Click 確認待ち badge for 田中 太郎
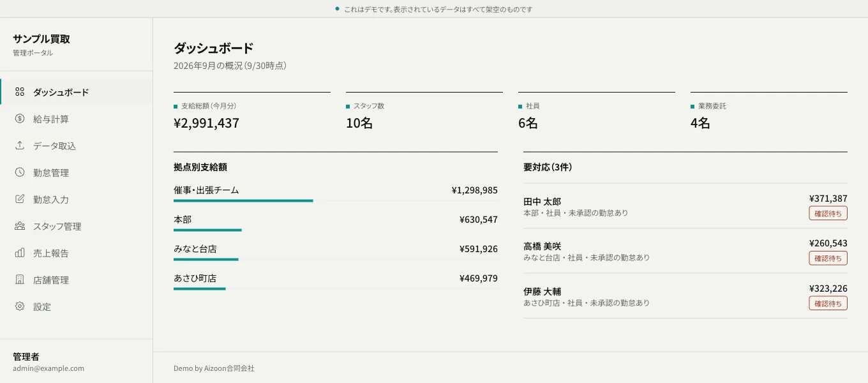Viewport: 868px width, 383px height. 828,213
